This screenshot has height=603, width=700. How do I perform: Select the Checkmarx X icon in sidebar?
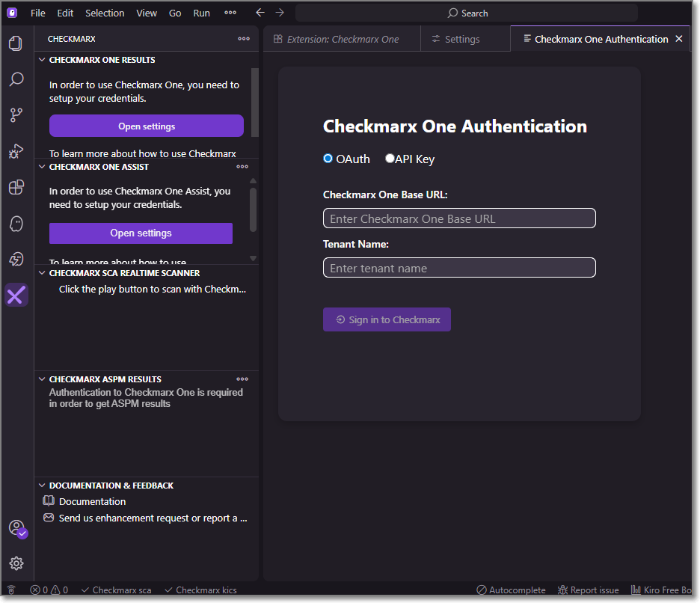(x=16, y=296)
